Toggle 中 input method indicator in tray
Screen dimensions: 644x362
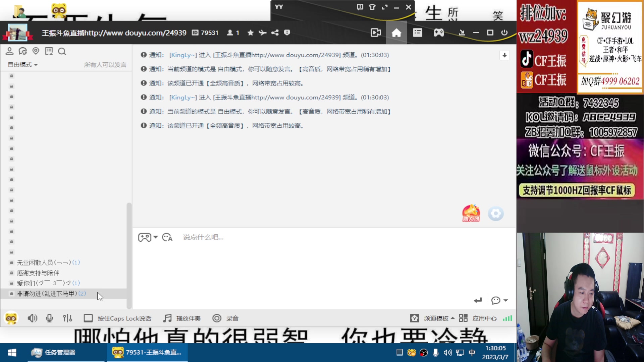472,353
